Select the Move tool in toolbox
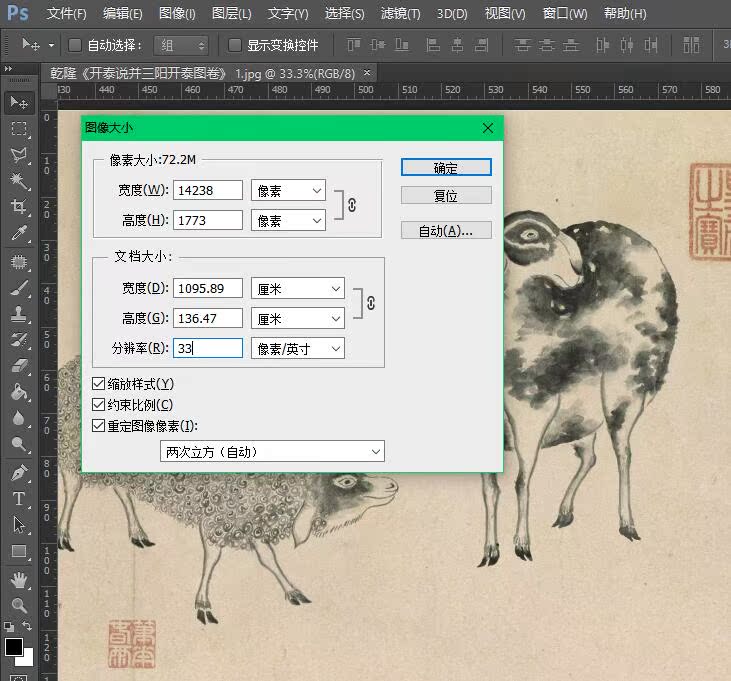Viewport: 731px width, 681px height. 19,102
